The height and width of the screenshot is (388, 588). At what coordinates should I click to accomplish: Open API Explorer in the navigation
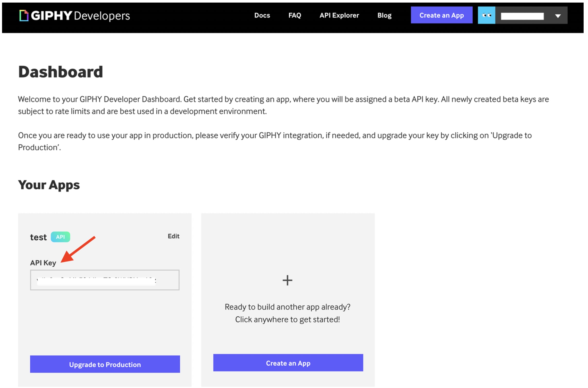coord(339,15)
